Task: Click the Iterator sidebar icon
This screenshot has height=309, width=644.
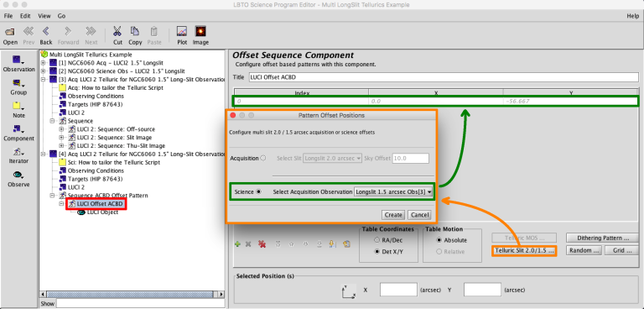Action: point(19,152)
